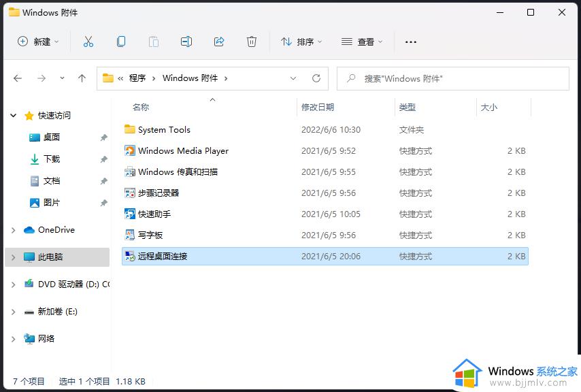Click the Windows Media Player icon

click(130, 151)
